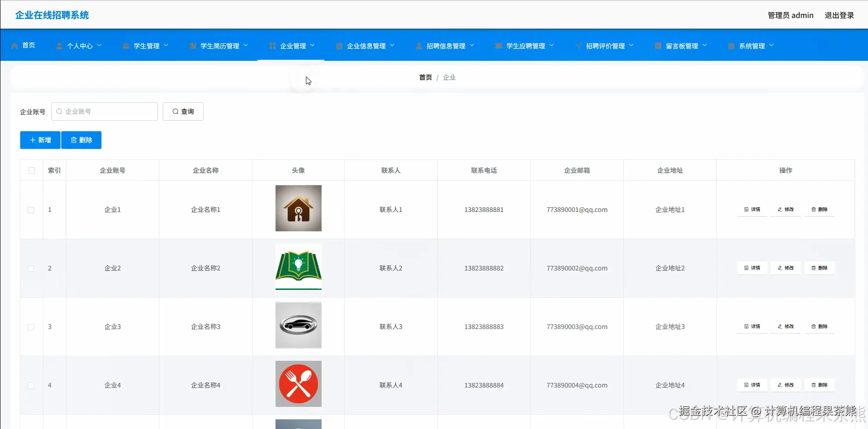Click the green book logo avatar for 企业2
The width and height of the screenshot is (868, 429).
(x=298, y=267)
